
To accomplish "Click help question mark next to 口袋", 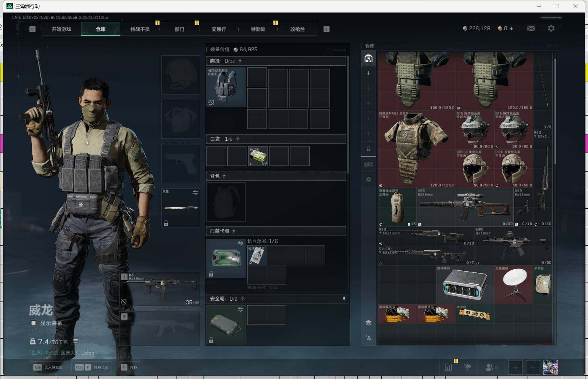I will click(x=237, y=139).
